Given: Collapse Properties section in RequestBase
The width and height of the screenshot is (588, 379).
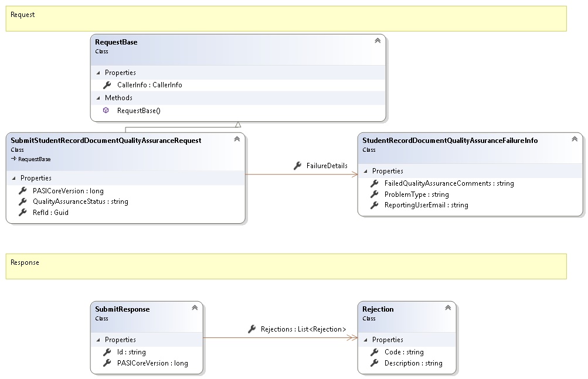Looking at the screenshot, I should pyautogui.click(x=98, y=73).
